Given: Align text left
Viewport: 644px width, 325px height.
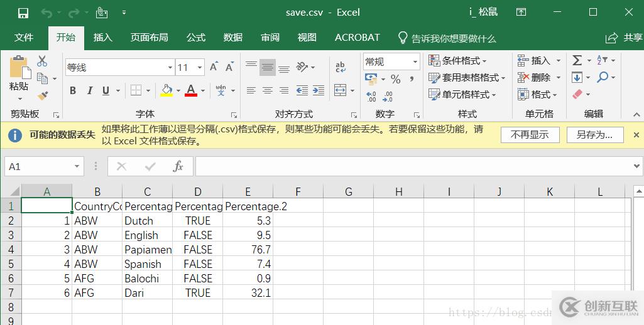Looking at the screenshot, I should point(251,90).
